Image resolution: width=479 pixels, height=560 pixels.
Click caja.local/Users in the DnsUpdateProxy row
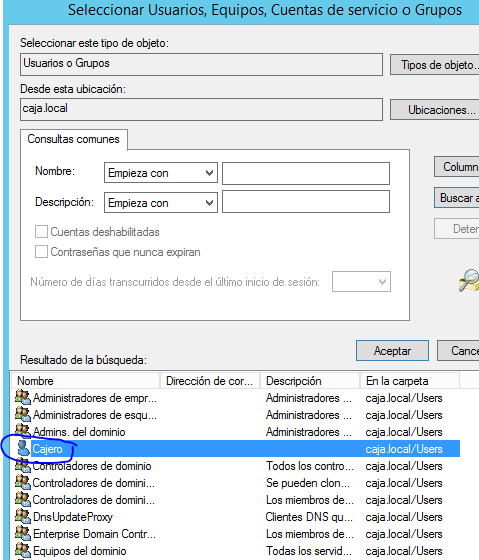click(404, 517)
